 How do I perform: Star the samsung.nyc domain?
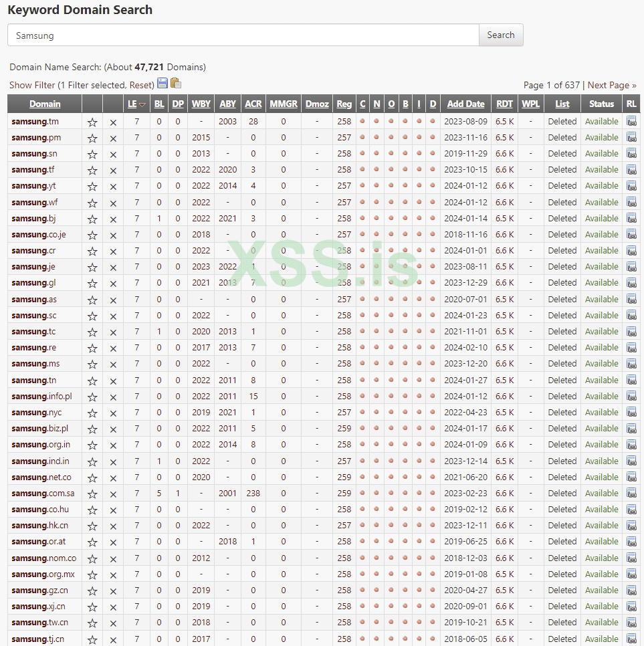[x=92, y=413]
